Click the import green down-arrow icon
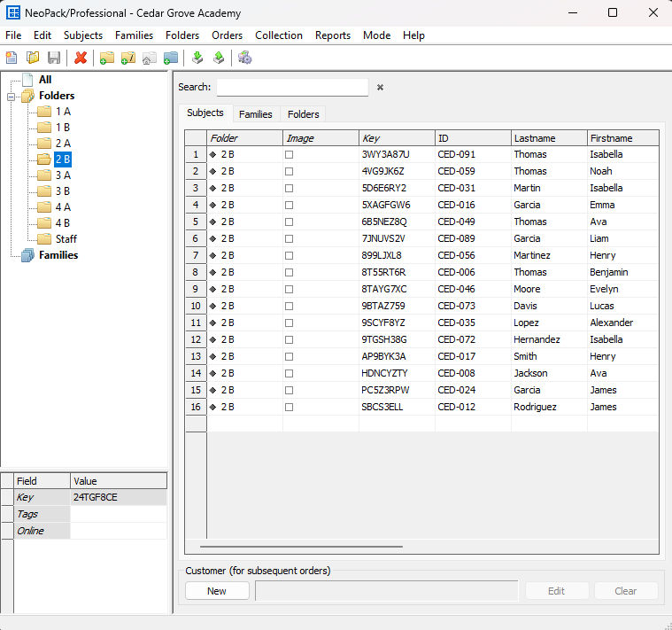Screen dimensions: 672x630 pyautogui.click(x=197, y=58)
